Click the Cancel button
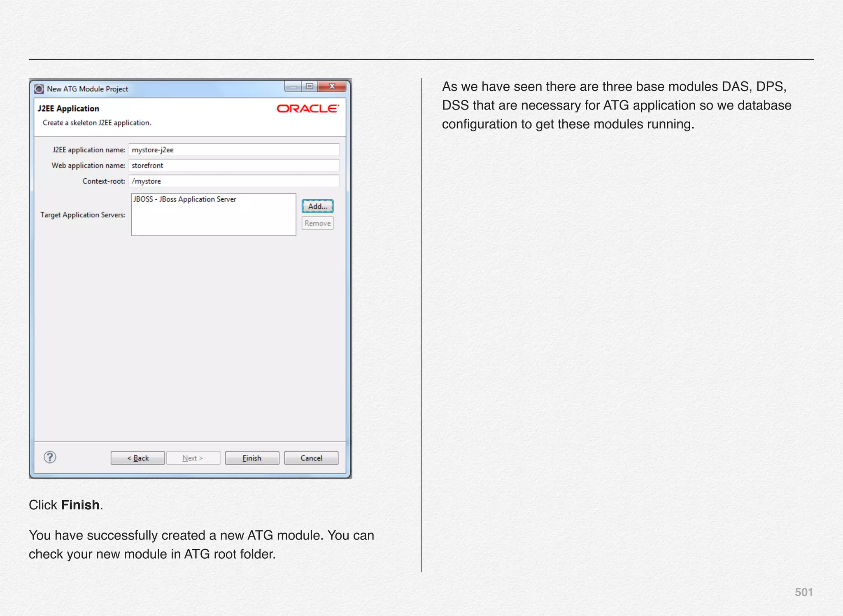 click(311, 458)
